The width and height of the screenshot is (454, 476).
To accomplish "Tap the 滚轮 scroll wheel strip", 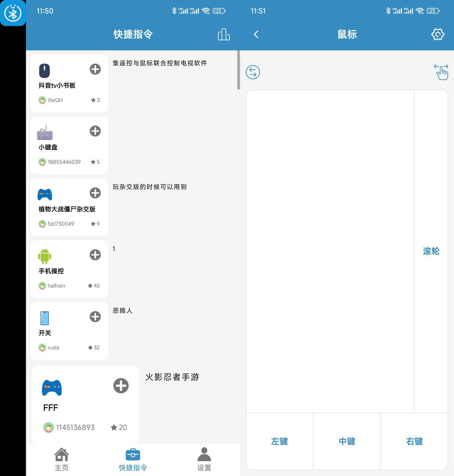I will (x=431, y=251).
